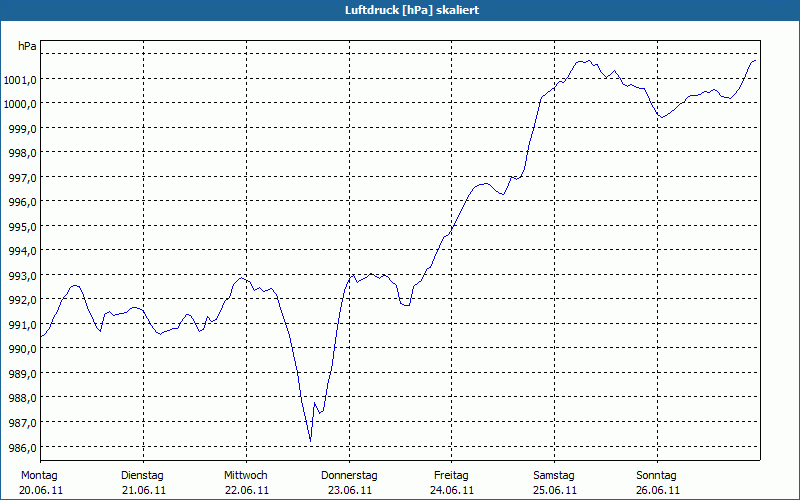
Task: Click the 988,0 axis label
Action: tap(22, 398)
